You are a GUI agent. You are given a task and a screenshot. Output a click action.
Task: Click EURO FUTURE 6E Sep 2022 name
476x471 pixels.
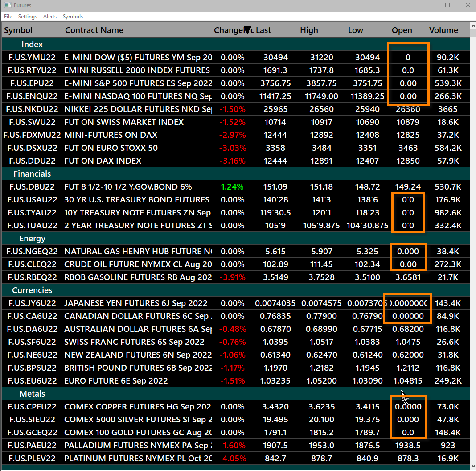(x=116, y=381)
